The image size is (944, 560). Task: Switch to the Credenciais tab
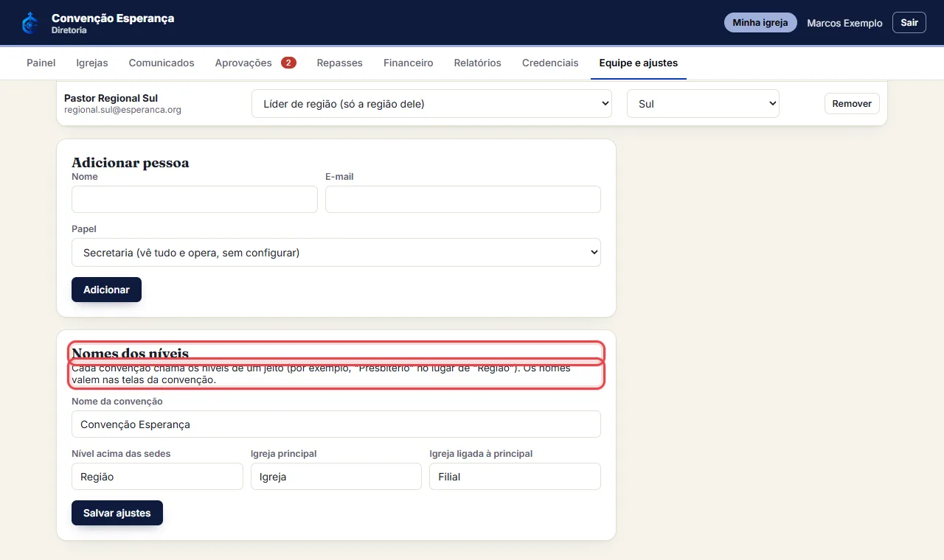click(x=550, y=63)
